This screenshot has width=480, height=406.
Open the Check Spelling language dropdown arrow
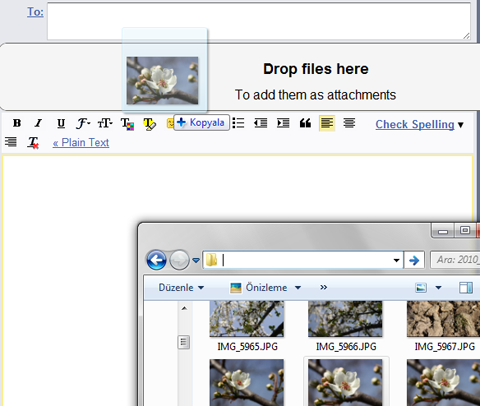[461, 125]
